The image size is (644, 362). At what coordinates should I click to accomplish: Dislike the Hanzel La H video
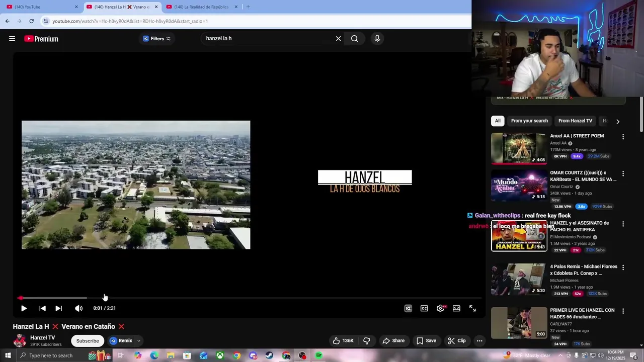[367, 340]
